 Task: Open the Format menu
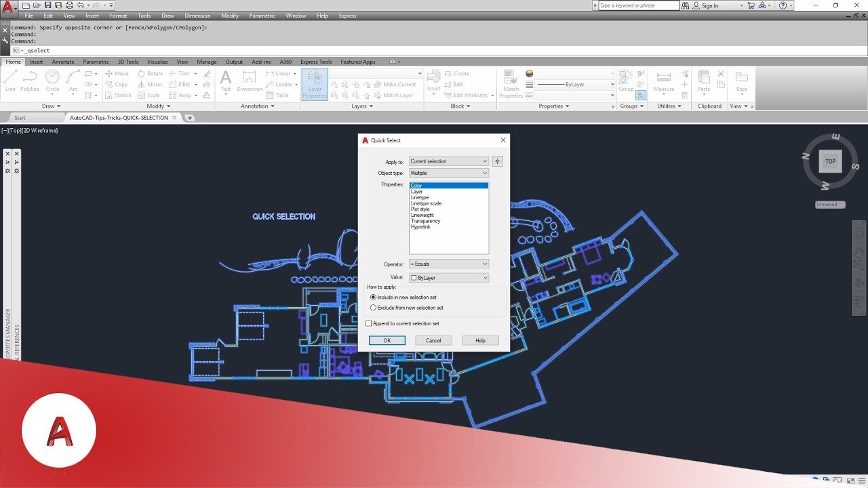click(x=118, y=16)
